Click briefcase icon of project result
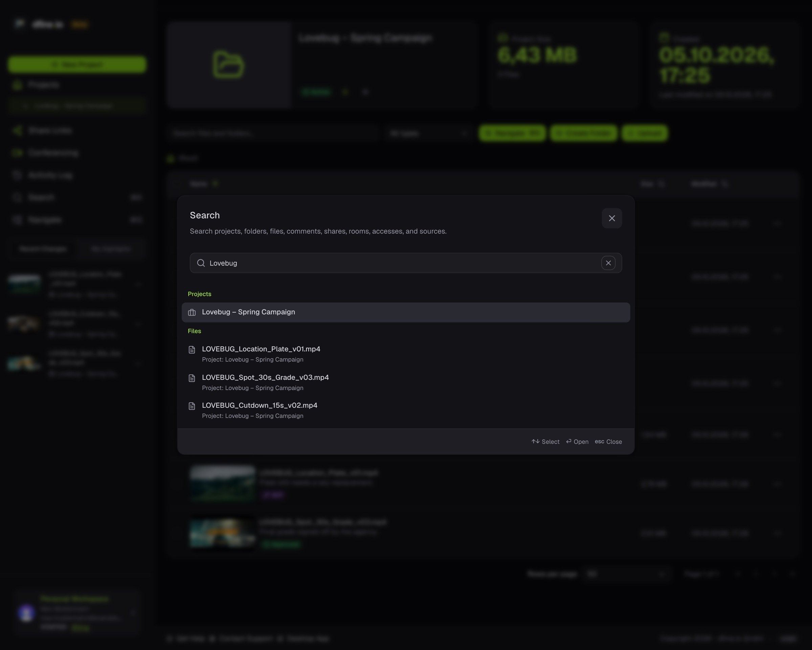Viewport: 812px width, 650px height. 192,312
